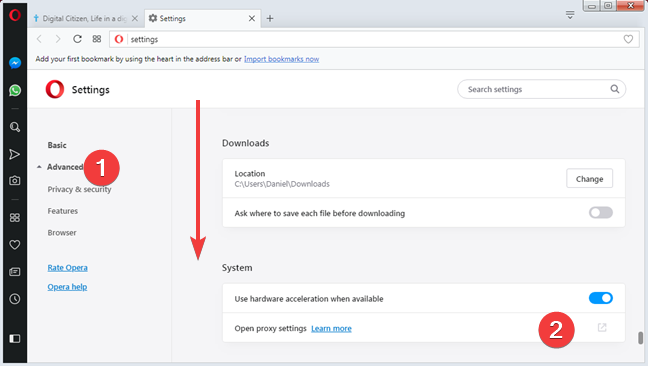Select Browser in the settings menu
Screen dimensions: 648x366
coord(62,233)
